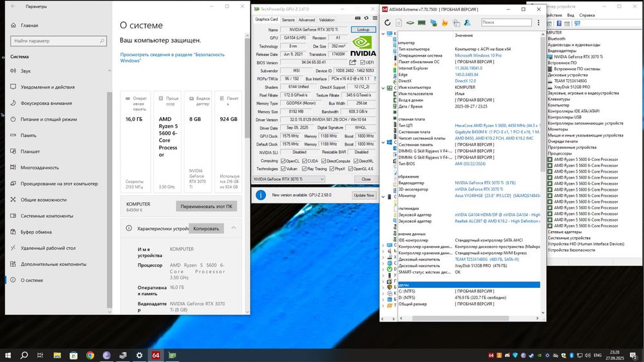This screenshot has height=362, width=644.
Task: Click Копировать button in Settings
Action: tap(206, 229)
